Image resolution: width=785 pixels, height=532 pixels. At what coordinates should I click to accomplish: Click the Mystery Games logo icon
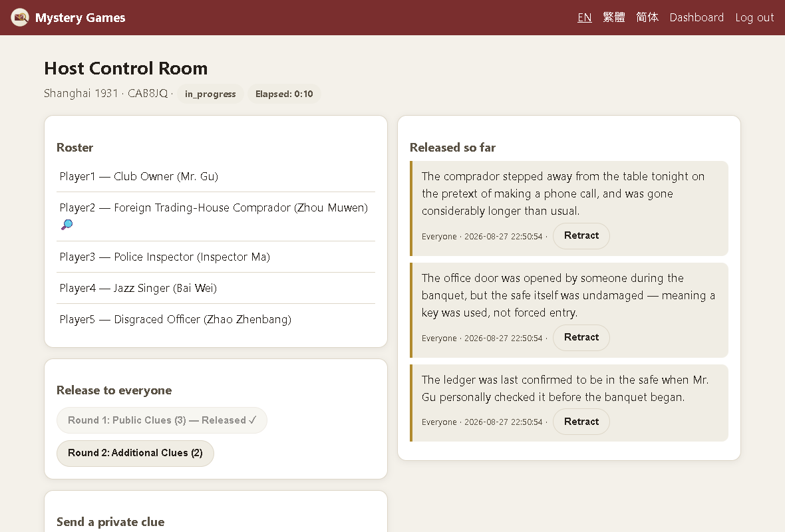tap(20, 17)
